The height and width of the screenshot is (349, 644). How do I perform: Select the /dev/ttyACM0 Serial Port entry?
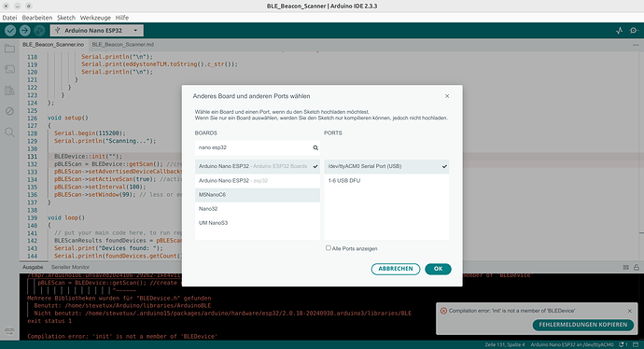tap(386, 166)
